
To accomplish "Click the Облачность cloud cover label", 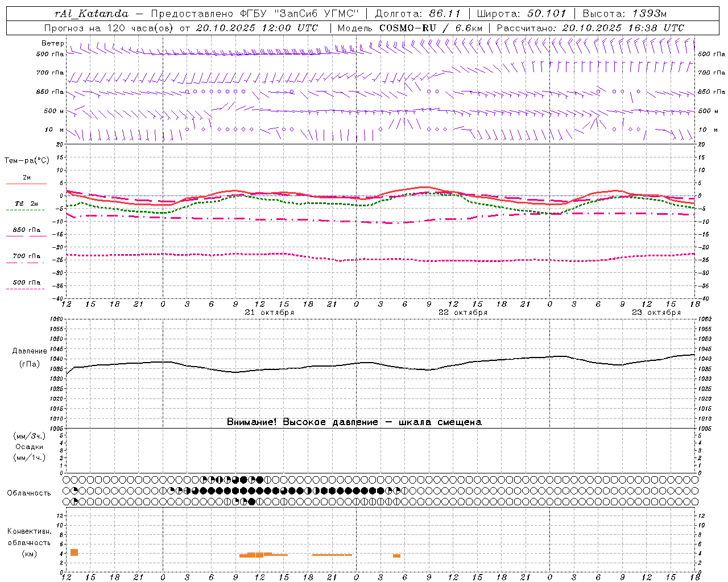I will point(29,493).
